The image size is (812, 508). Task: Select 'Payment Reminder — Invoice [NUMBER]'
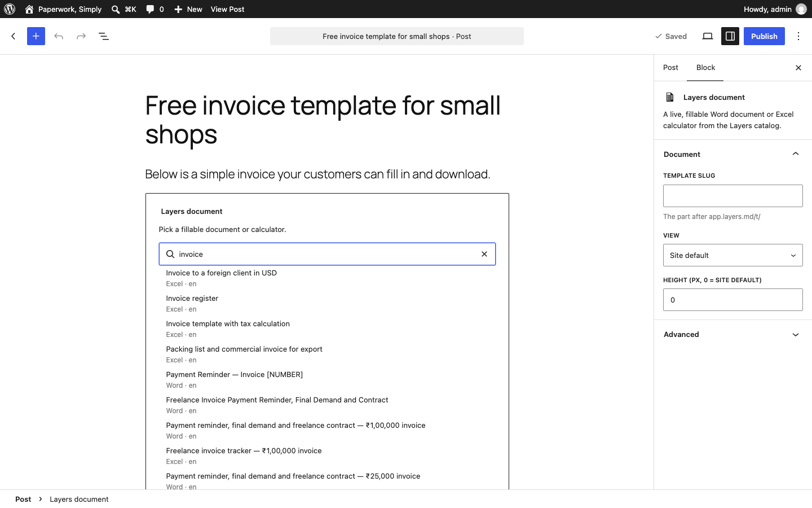pos(327,380)
